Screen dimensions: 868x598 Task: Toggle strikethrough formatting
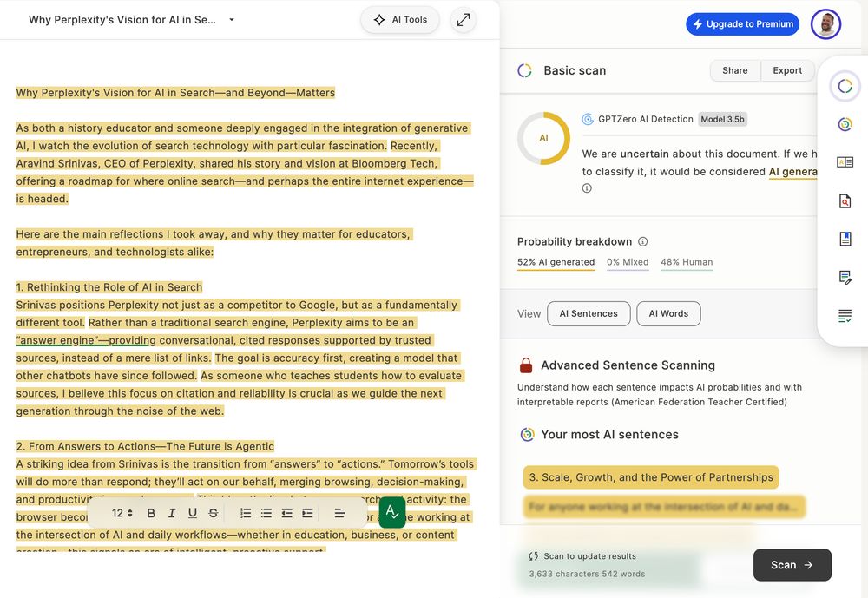[x=214, y=513]
